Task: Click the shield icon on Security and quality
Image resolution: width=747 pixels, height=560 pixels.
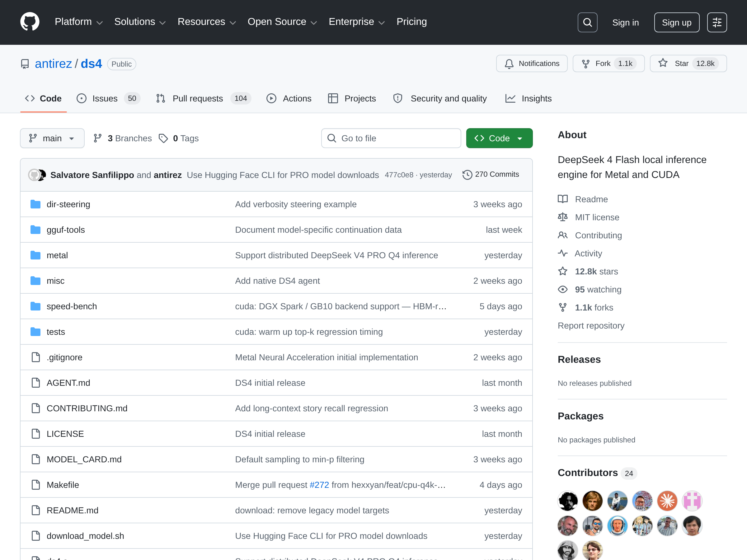Action: [x=398, y=98]
